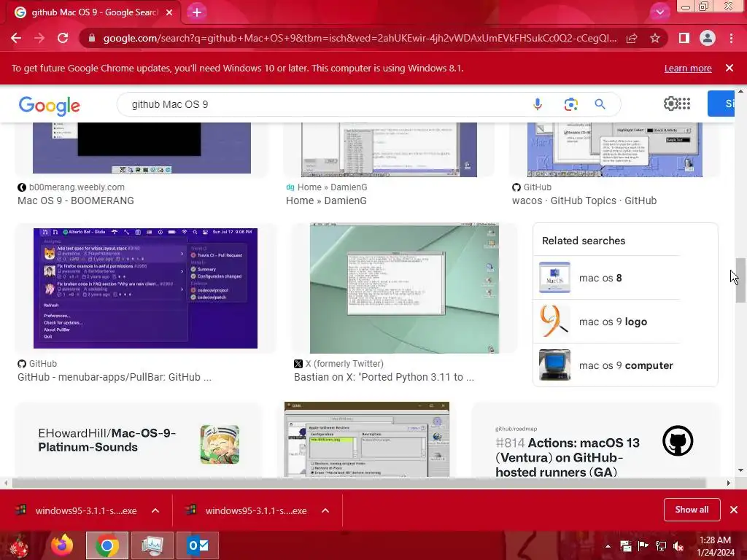Click the forward navigation arrow

click(x=39, y=38)
